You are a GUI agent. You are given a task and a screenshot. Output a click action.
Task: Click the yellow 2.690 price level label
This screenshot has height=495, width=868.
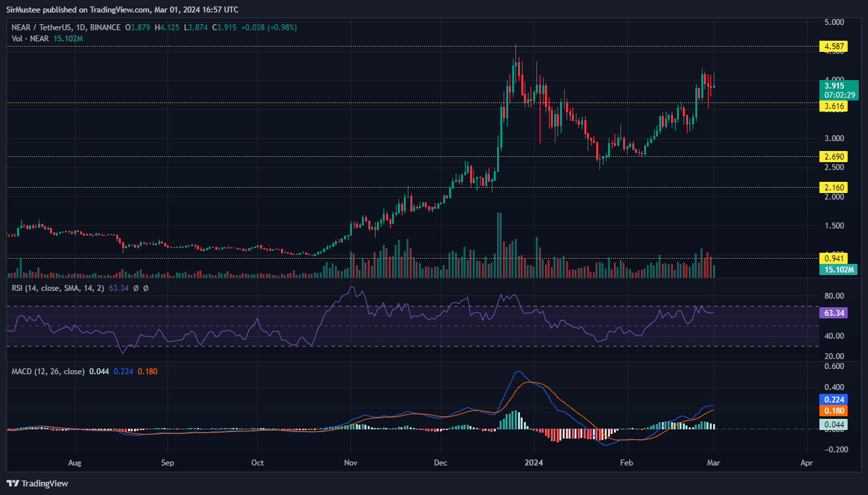(x=833, y=156)
